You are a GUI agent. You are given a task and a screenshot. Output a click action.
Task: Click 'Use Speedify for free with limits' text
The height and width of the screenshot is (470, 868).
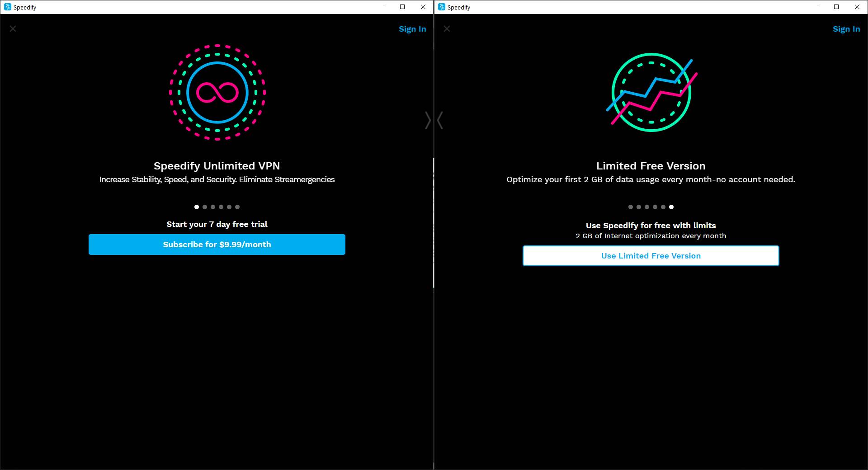click(x=651, y=226)
